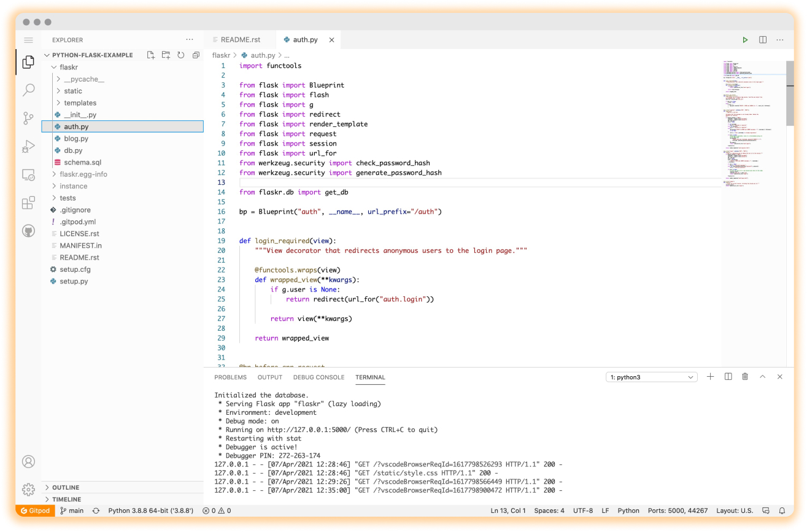Click the Gitpod button in status bar
Viewport: 807px width, 532px height.
point(36,511)
